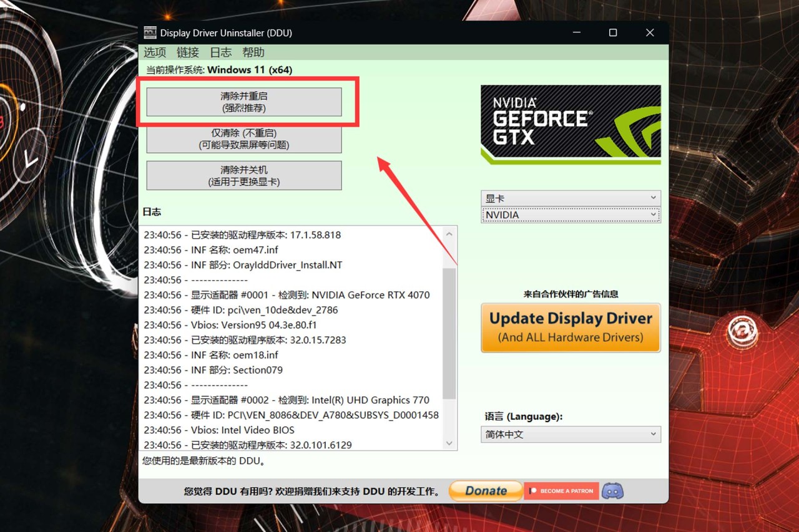
Task: Click the 来自合作伙伴的广告信息 label
Action: tap(571, 294)
